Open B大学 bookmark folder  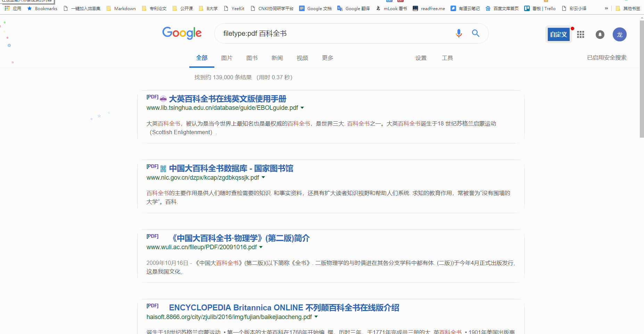click(208, 8)
